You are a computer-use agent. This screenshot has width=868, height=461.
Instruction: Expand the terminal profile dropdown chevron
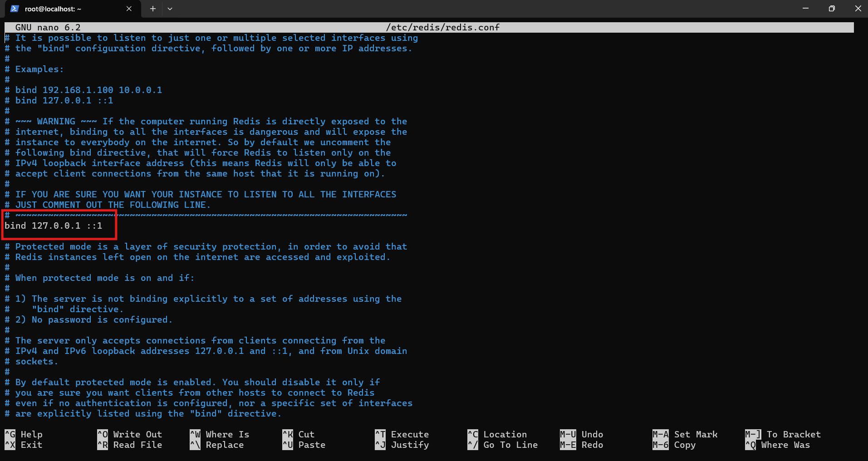click(x=170, y=9)
